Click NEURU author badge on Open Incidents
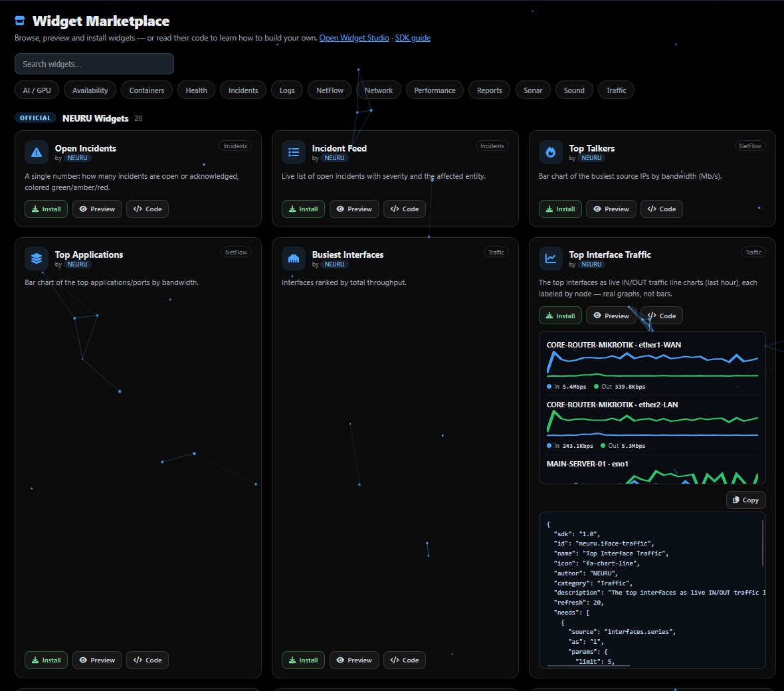The image size is (784, 691). (78, 158)
